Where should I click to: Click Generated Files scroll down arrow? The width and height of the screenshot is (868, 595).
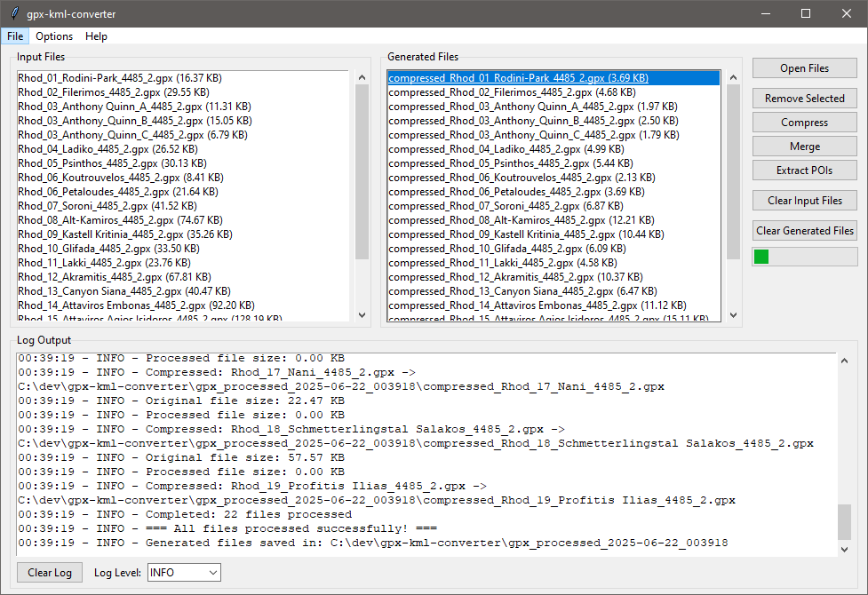[734, 315]
